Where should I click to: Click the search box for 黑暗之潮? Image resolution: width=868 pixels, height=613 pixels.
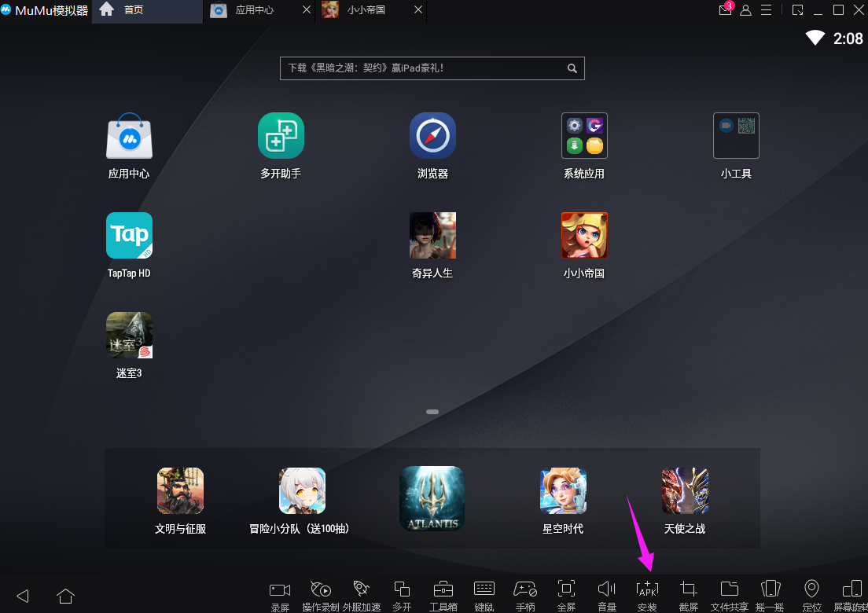[432, 68]
